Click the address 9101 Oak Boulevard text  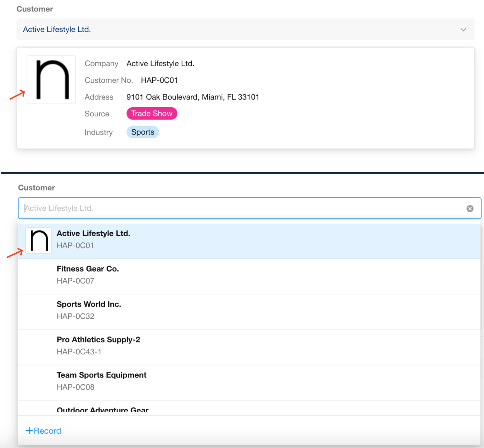tap(192, 97)
